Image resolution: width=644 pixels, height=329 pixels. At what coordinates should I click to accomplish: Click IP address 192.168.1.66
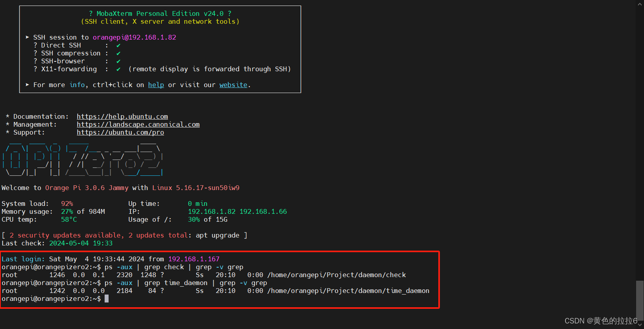263,211
